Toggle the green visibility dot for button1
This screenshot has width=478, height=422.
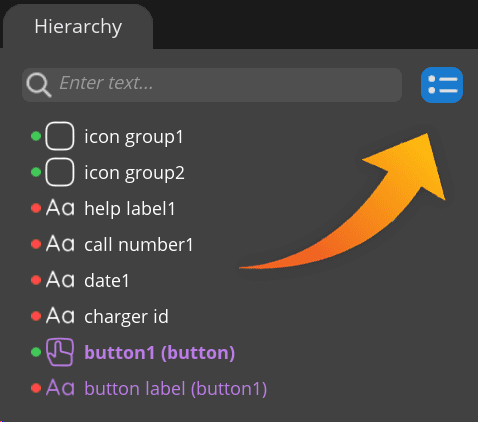(x=36, y=352)
